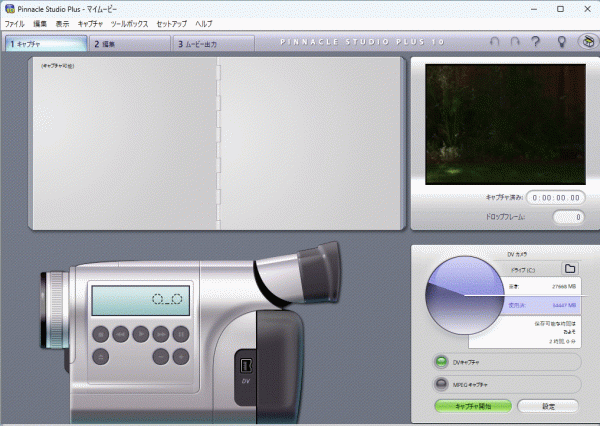Open the キャプチャ menu in the menu bar
The height and width of the screenshot is (426, 600).
[x=90, y=24]
